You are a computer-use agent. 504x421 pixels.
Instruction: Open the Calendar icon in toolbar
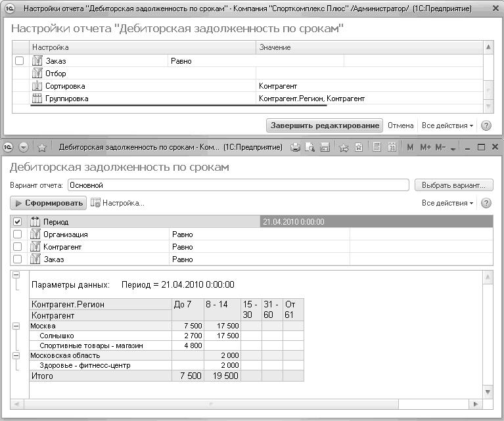click(392, 148)
